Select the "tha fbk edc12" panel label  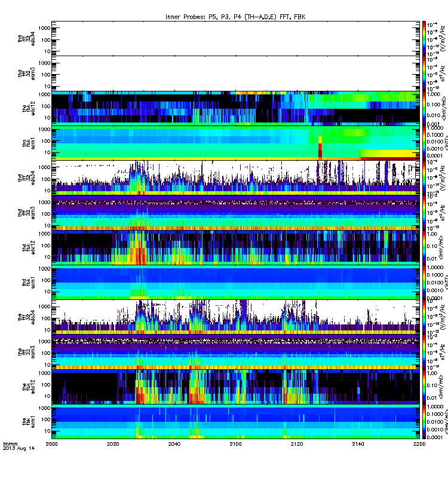click(29, 108)
